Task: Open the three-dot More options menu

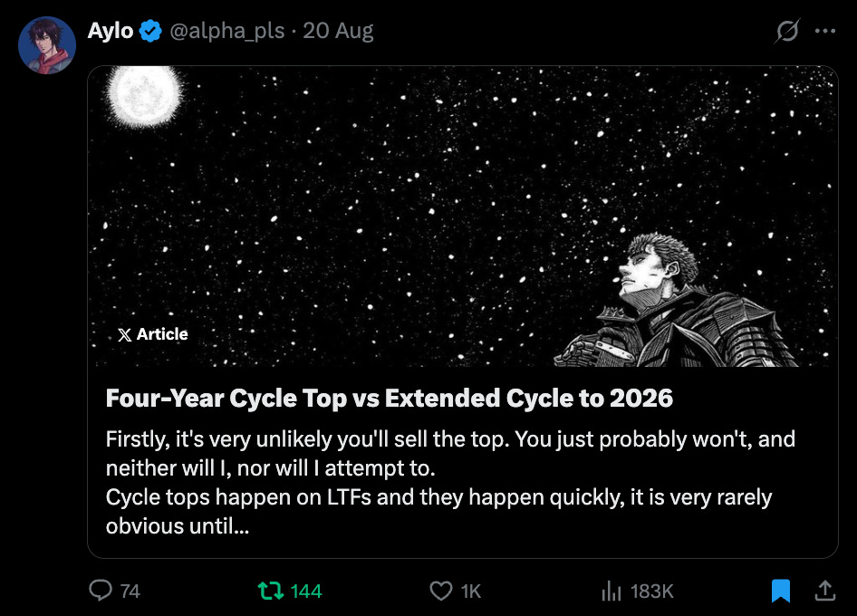Action: 824,31
